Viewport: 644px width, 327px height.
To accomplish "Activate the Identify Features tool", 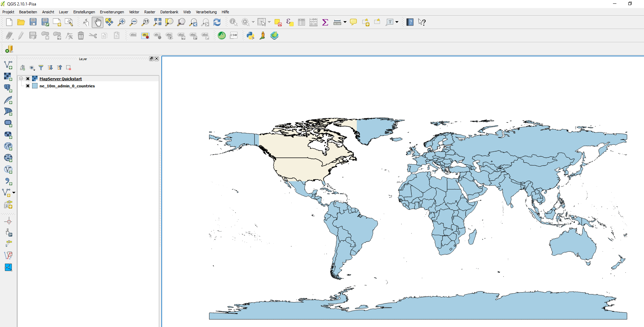I will point(234,22).
